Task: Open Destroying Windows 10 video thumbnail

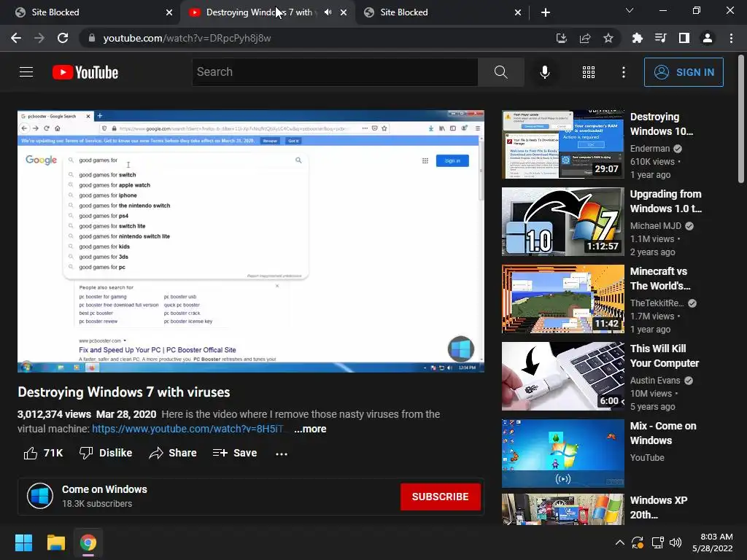Action: click(x=562, y=144)
